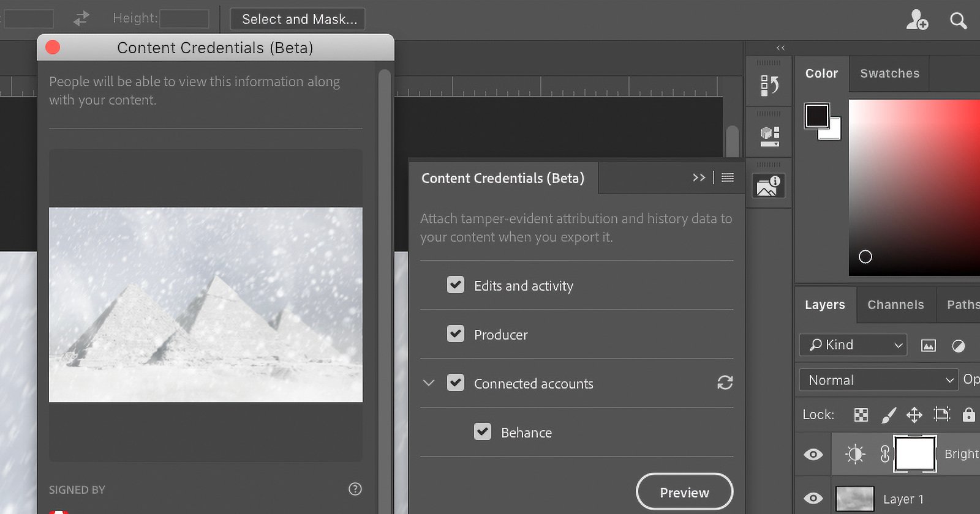
Task: Switch to the Channels tab
Action: [x=895, y=305]
